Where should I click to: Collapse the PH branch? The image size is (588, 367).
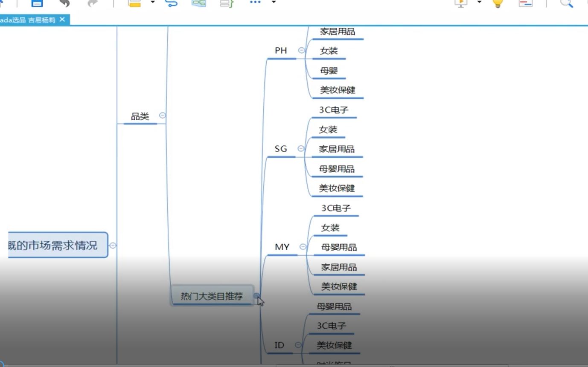pyautogui.click(x=302, y=50)
